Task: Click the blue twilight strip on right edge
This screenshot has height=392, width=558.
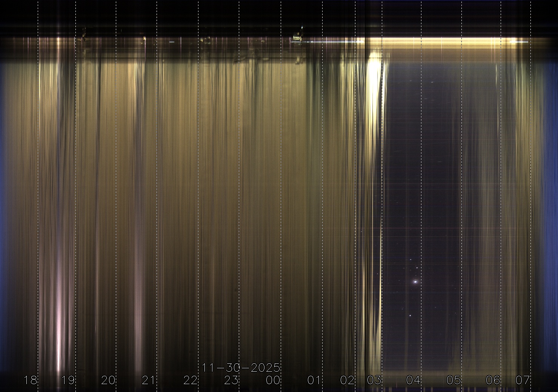Action: 552,188
